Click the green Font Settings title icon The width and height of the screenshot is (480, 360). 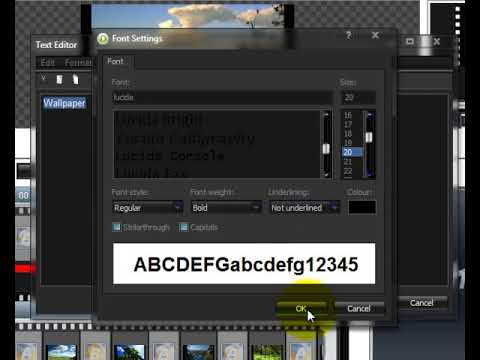pyautogui.click(x=103, y=39)
